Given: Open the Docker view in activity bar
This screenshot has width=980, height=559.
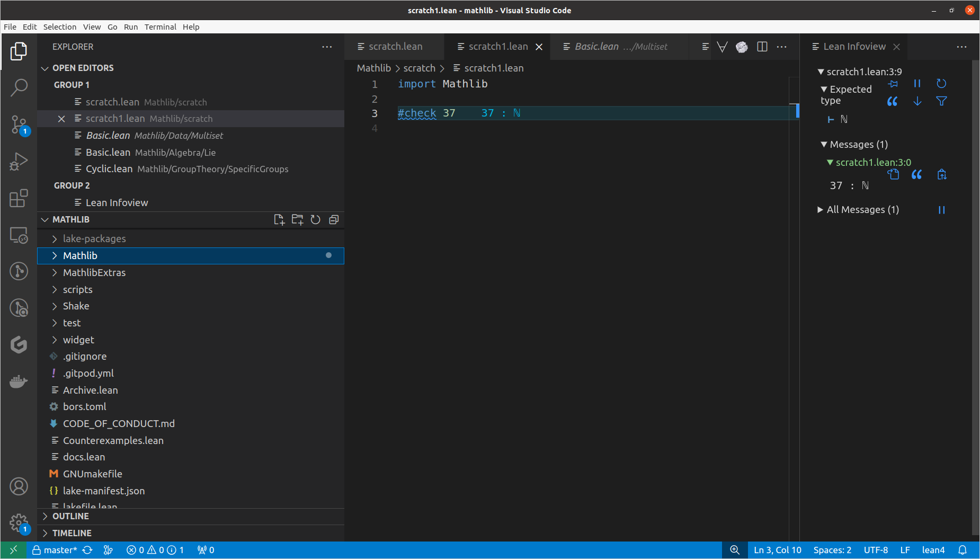Looking at the screenshot, I should [19, 381].
